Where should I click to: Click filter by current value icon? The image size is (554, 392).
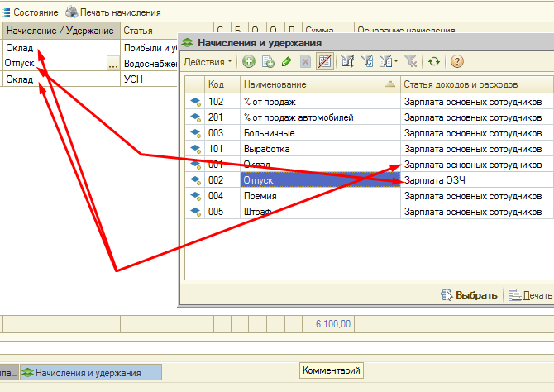coord(348,62)
